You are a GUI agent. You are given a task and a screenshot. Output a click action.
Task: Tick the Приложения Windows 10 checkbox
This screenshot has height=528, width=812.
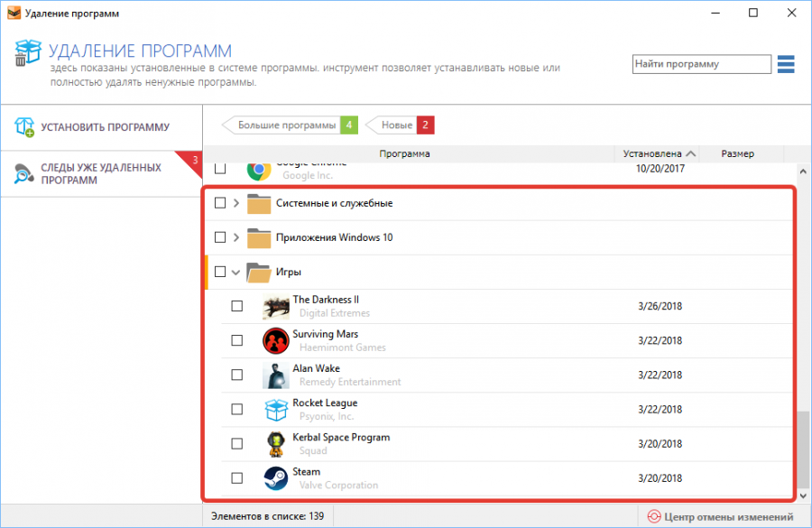(x=220, y=236)
